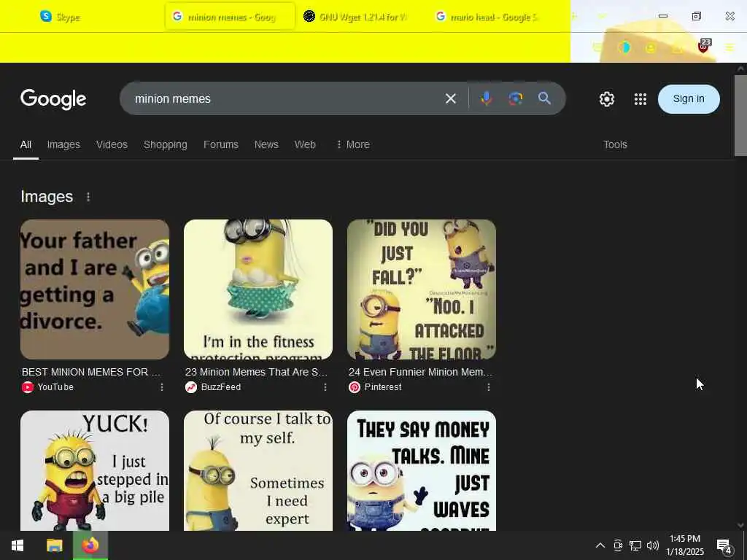
Task: Select the 'minion memes - Google' tab
Action: tap(230, 17)
